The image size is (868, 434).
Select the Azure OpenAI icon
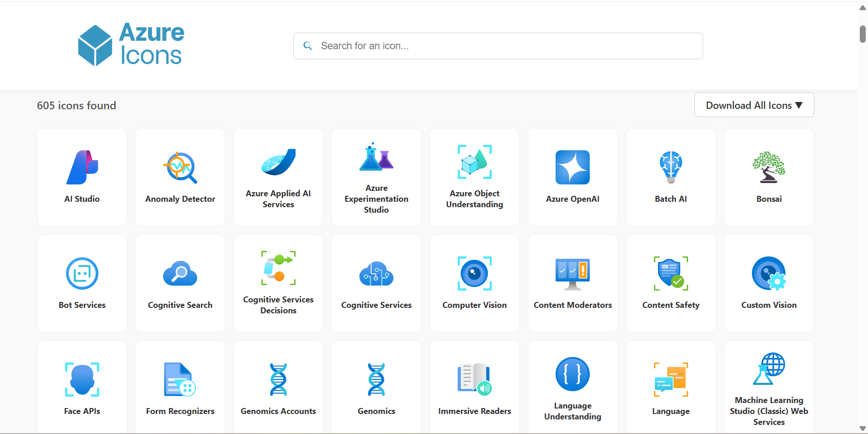coord(572,177)
